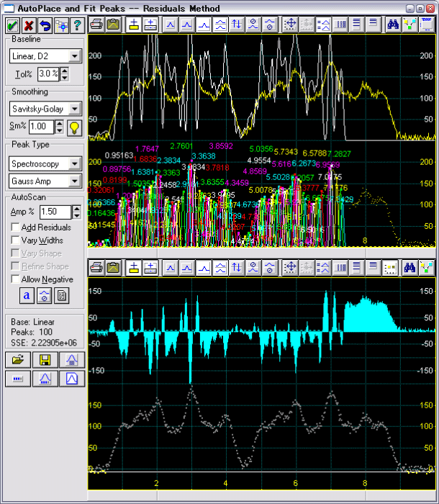Image resolution: width=439 pixels, height=504 pixels.
Task: Click the open folder icon
Action: tap(18, 359)
